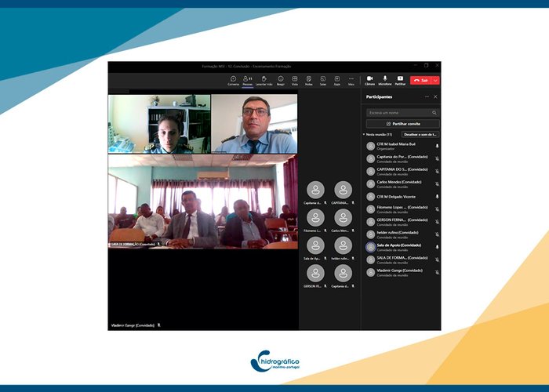
Task: Click the Partilhar convite button
Action: [x=402, y=124]
